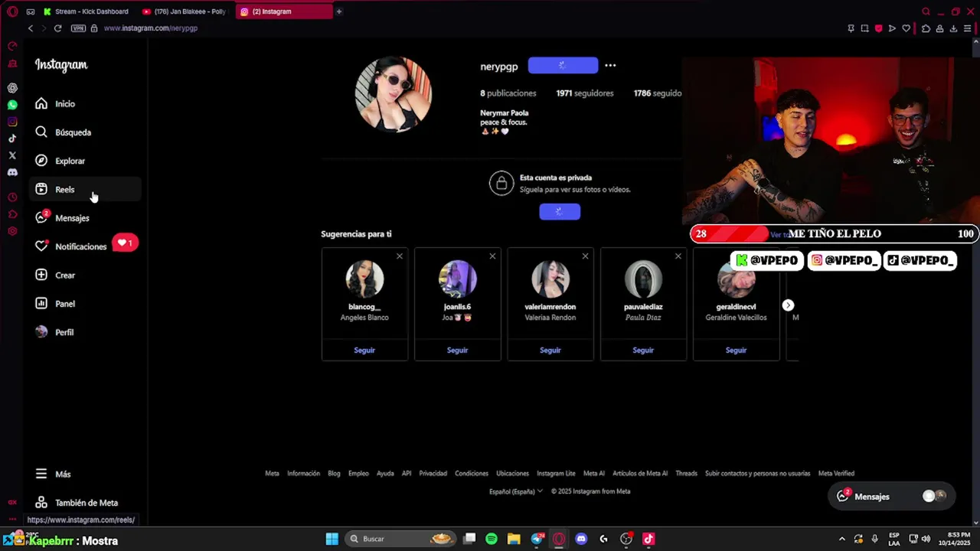Follow valeriamrendon with Seguir button
The image size is (980, 551).
(550, 350)
